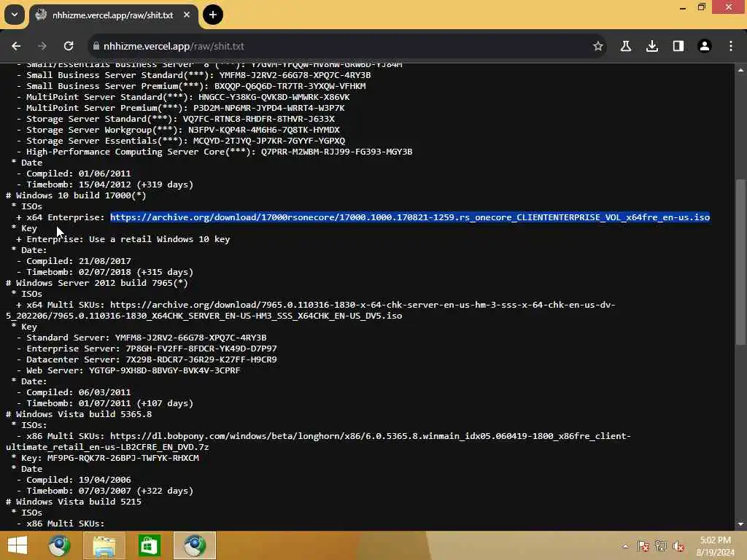Open File Explorer from taskbar

click(104, 545)
